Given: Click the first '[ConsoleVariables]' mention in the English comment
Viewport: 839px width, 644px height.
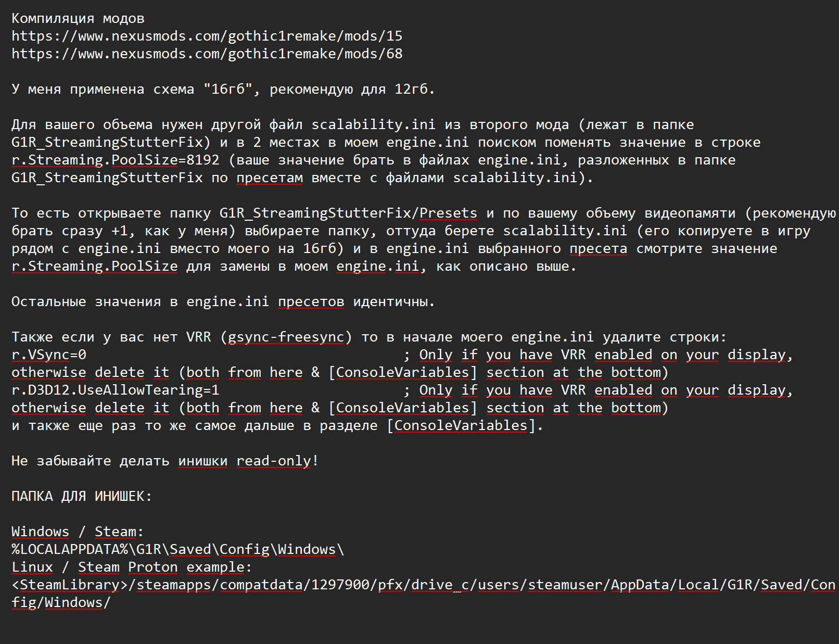Looking at the screenshot, I should 402,372.
